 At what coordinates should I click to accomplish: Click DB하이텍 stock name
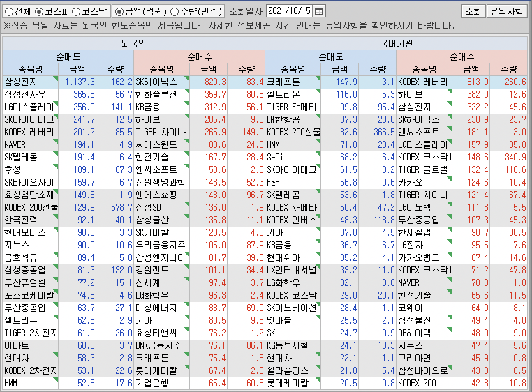click(414, 333)
